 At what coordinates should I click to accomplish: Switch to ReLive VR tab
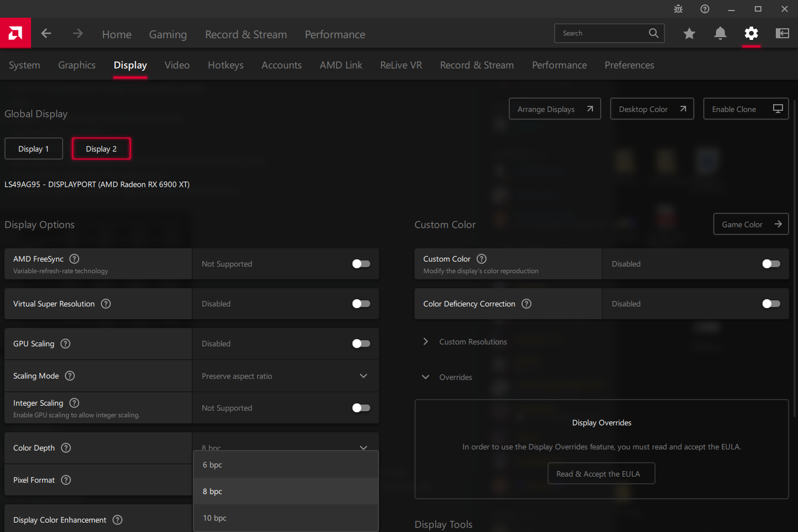click(x=401, y=65)
